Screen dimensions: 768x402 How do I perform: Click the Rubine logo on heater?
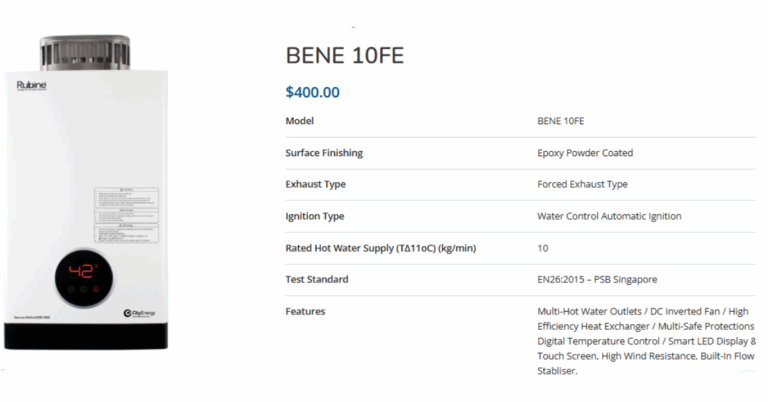pyautogui.click(x=31, y=86)
